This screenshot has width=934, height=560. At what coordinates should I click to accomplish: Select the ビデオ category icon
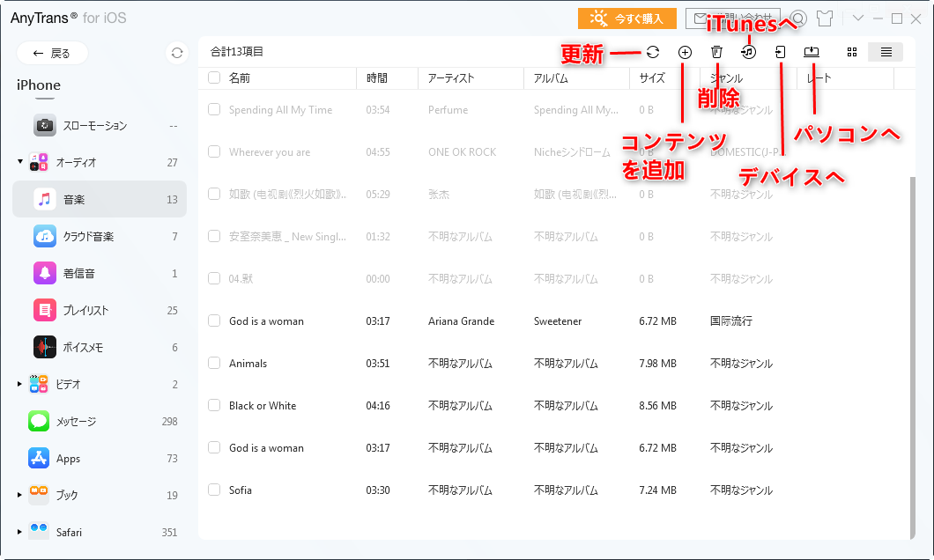coord(39,384)
